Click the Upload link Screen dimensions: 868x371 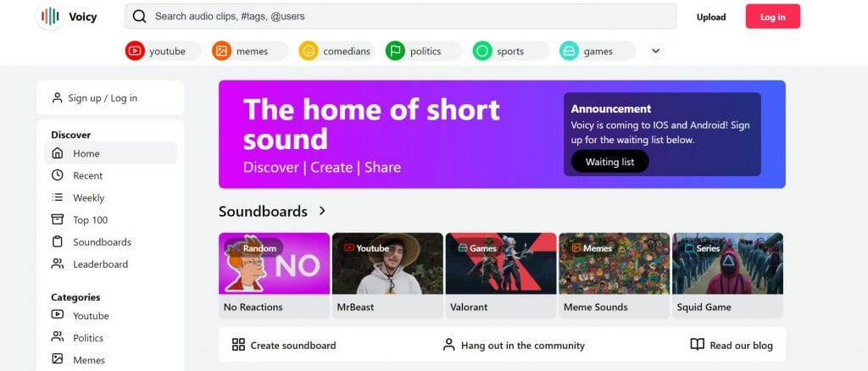click(711, 17)
